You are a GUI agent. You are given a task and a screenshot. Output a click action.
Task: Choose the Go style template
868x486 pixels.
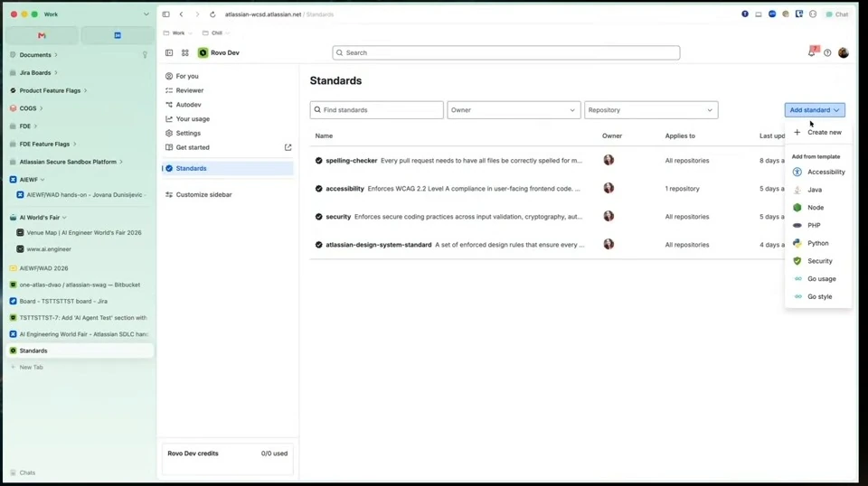click(x=819, y=296)
